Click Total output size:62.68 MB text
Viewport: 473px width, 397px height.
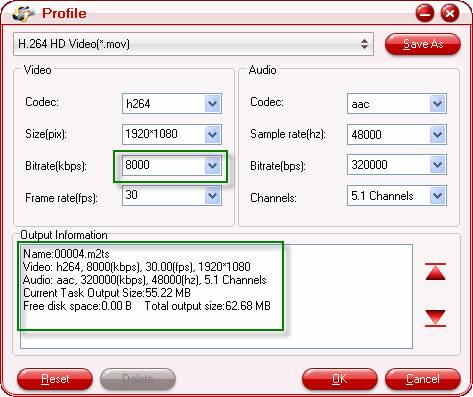[x=208, y=306]
